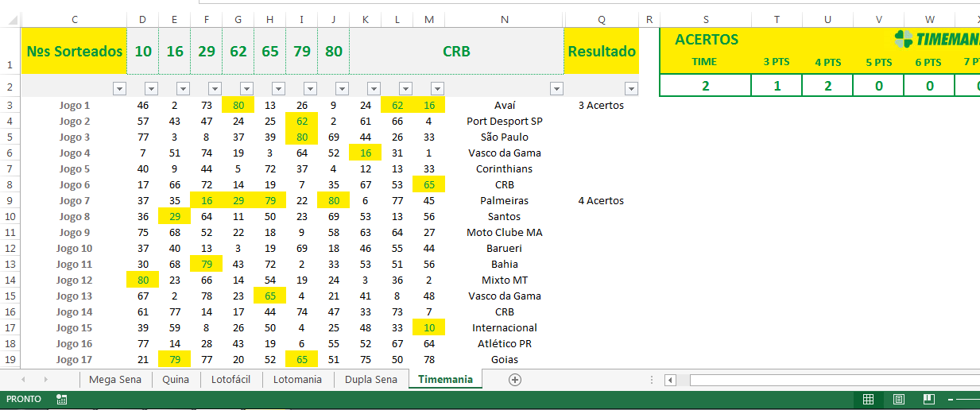Switch to Page Layout view icon
The width and height of the screenshot is (980, 410).
pyautogui.click(x=899, y=400)
